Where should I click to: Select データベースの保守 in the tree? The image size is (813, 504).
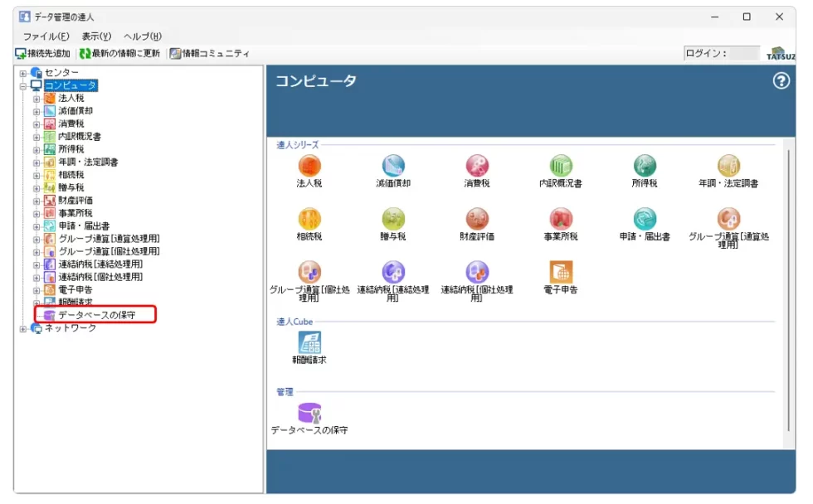click(x=95, y=315)
